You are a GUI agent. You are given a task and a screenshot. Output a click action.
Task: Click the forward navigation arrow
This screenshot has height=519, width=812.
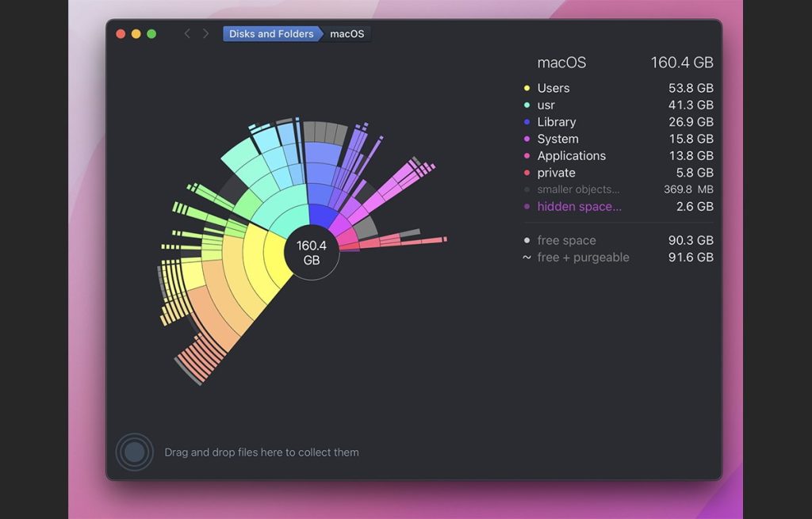coord(206,33)
